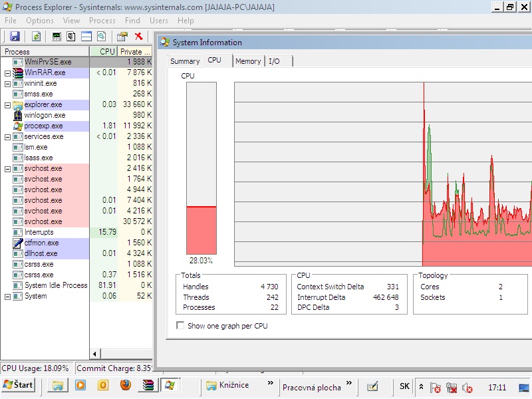Screen dimensions: 532x399
Task: Click the taskbar clock showing 17:11
Action: (x=497, y=387)
